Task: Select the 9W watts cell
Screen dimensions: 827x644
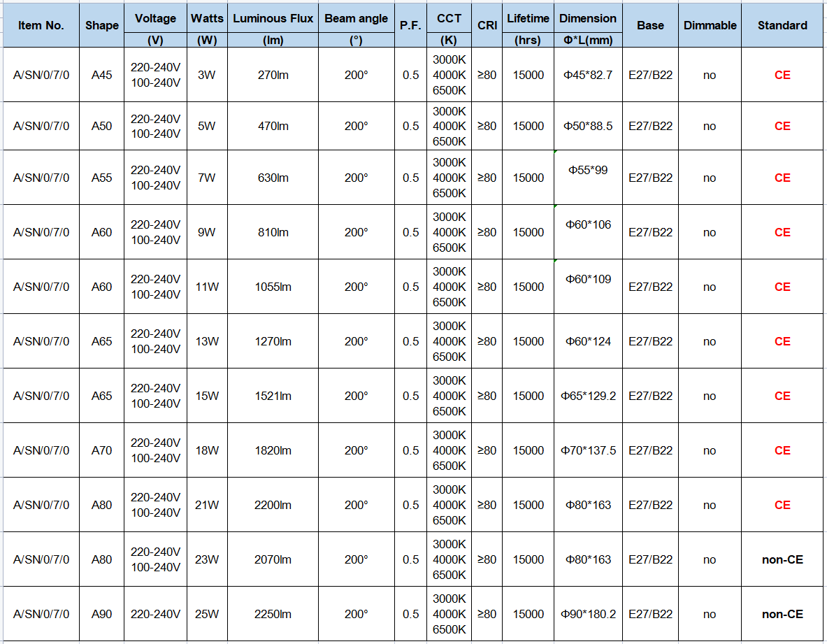Action: tap(208, 232)
